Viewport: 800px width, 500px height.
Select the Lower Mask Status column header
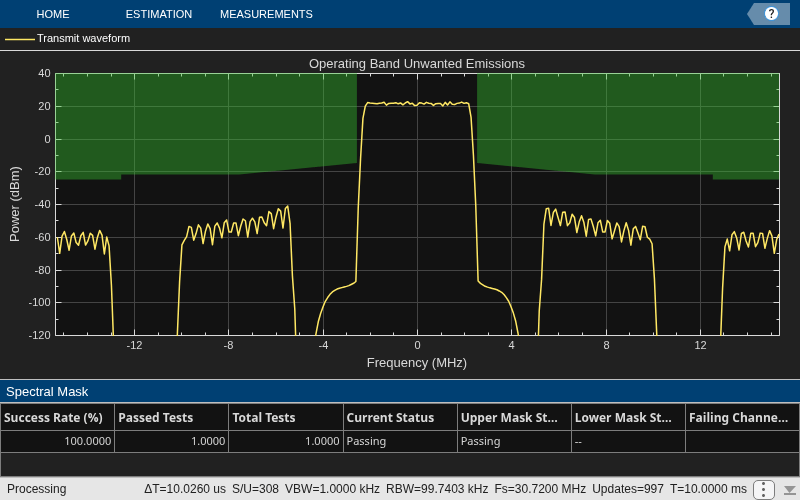628,417
